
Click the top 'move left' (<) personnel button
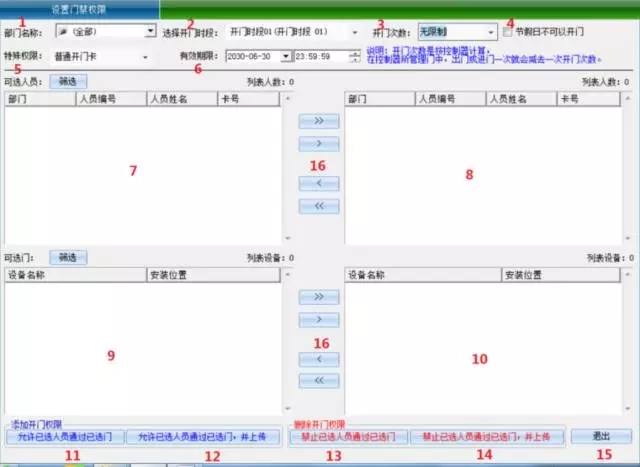319,183
